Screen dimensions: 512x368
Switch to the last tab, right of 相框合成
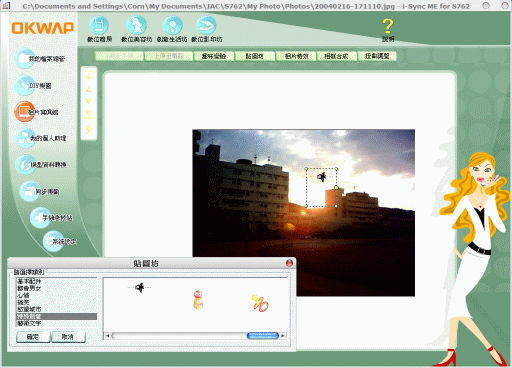point(377,56)
